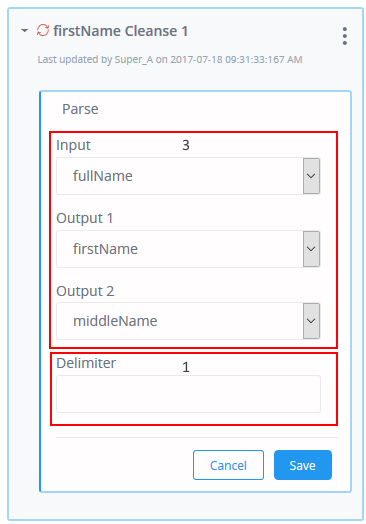Collapse the firstName Cleanse 1 panel arrow
This screenshot has width=366, height=524.
(x=24, y=31)
